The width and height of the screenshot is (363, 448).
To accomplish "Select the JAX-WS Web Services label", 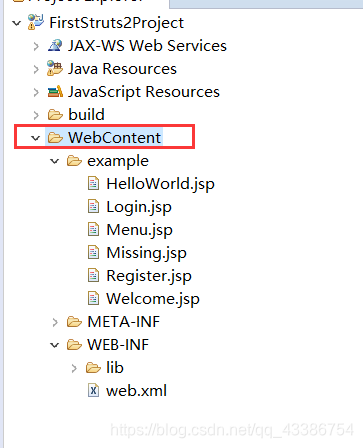I will pyautogui.click(x=147, y=46).
